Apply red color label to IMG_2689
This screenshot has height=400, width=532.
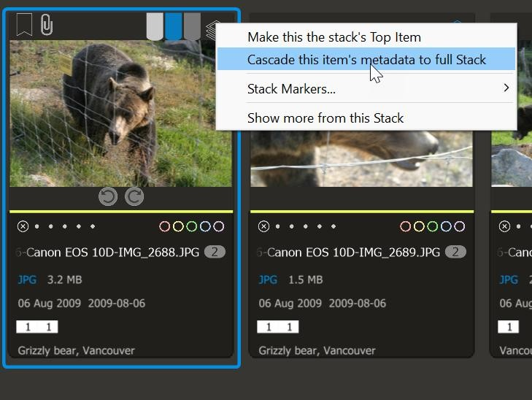coord(406,226)
